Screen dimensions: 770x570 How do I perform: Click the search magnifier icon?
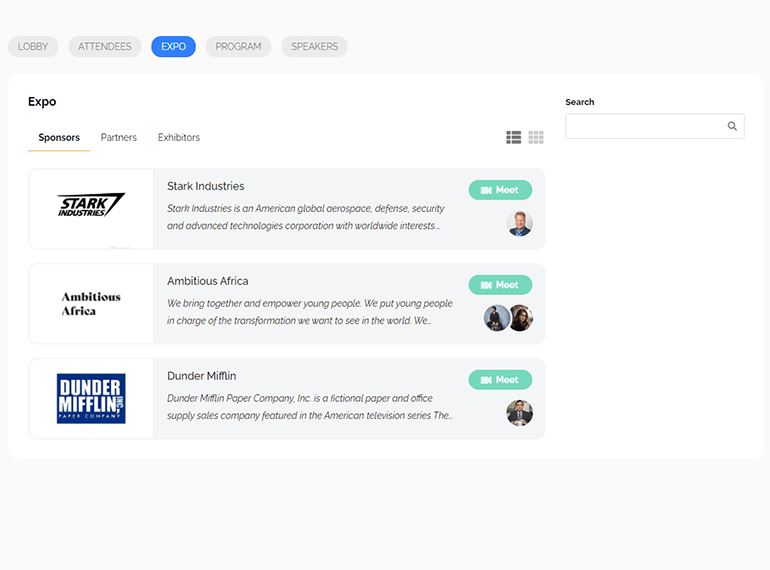tap(732, 127)
